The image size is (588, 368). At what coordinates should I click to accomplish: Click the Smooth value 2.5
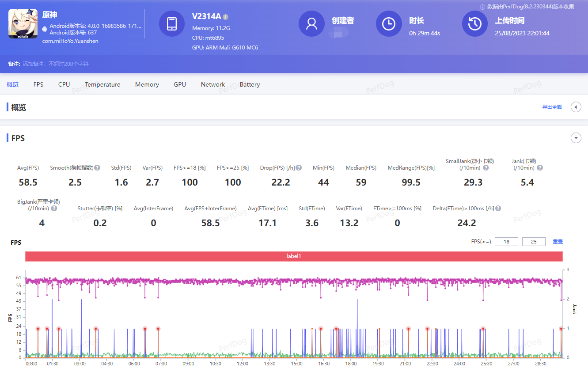75,182
